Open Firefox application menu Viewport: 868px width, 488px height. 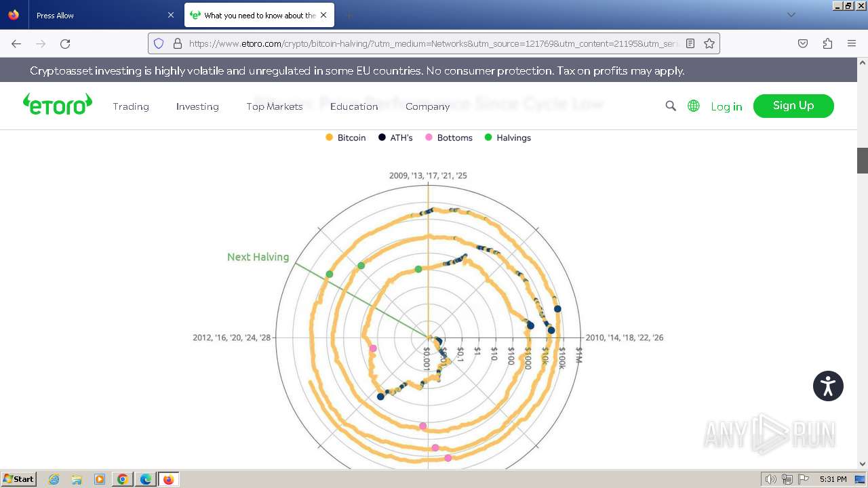pos(852,43)
